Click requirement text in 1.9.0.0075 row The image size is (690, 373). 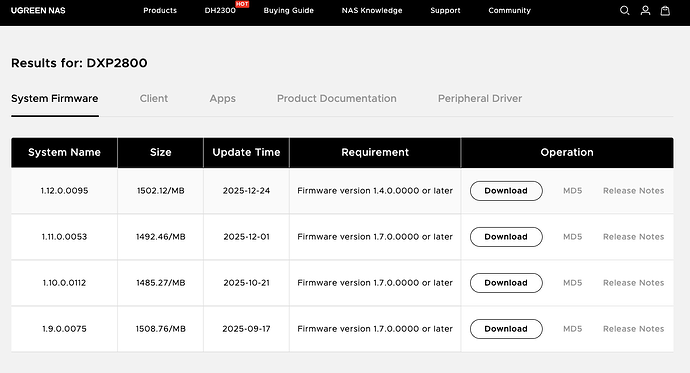pos(375,329)
